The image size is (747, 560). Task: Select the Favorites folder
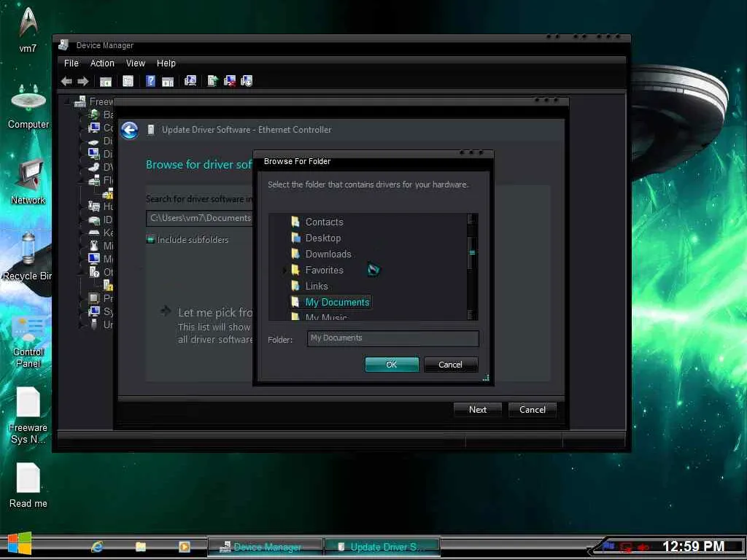coord(324,270)
